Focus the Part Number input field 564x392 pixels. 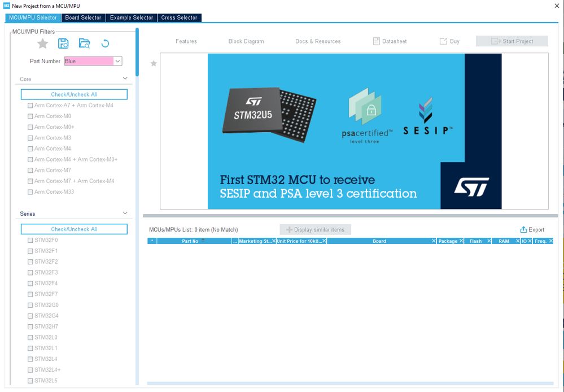89,61
